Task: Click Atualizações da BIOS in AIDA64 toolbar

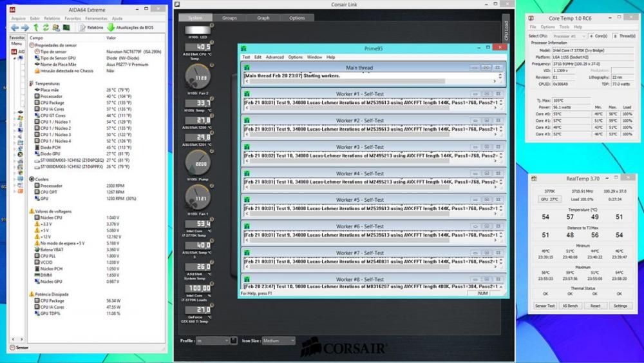Action: tap(131, 28)
